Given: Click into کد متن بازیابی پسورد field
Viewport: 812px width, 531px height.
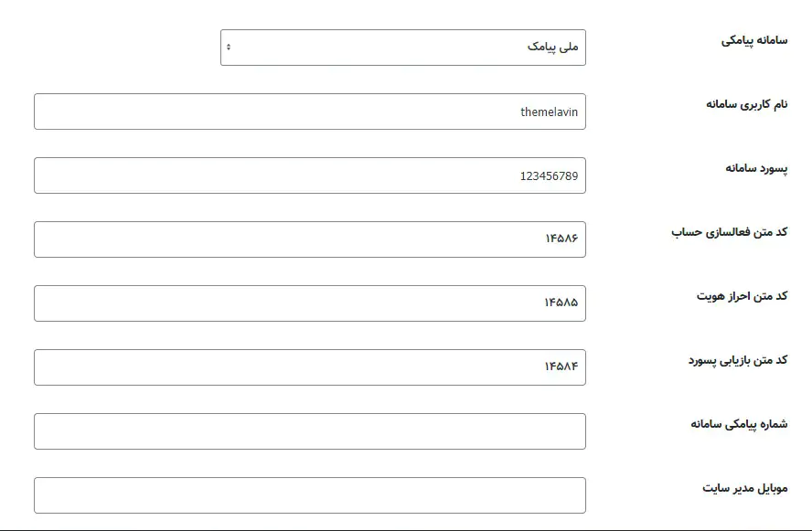Looking at the screenshot, I should tap(309, 367).
